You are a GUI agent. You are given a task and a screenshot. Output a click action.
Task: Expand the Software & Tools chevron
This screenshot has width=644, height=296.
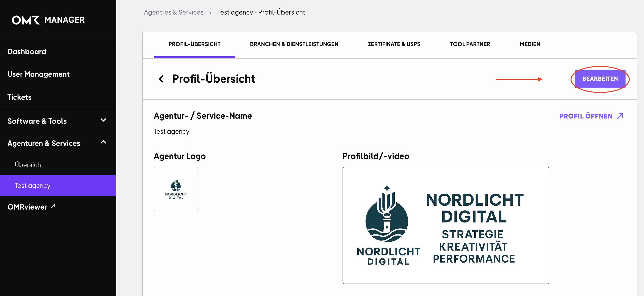pyautogui.click(x=103, y=120)
